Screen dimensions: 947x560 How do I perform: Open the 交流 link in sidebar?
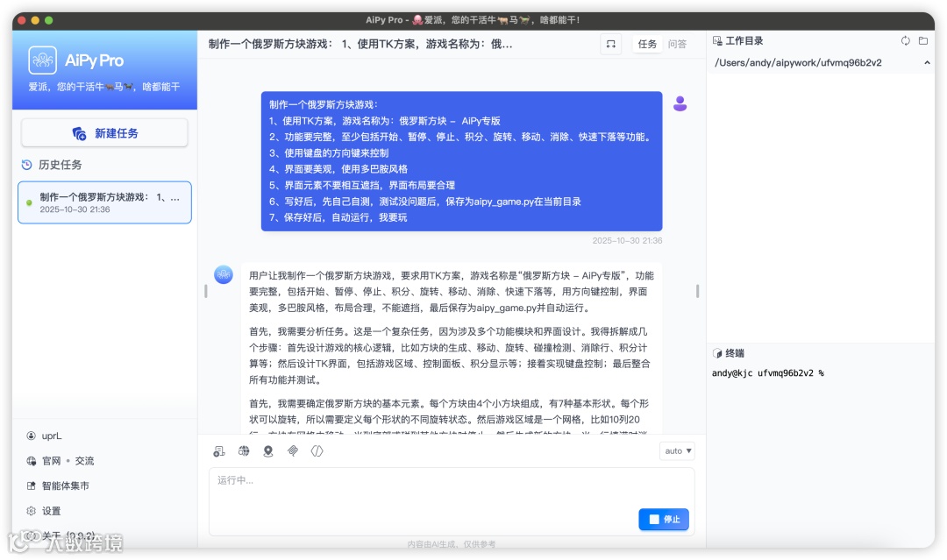[84, 461]
